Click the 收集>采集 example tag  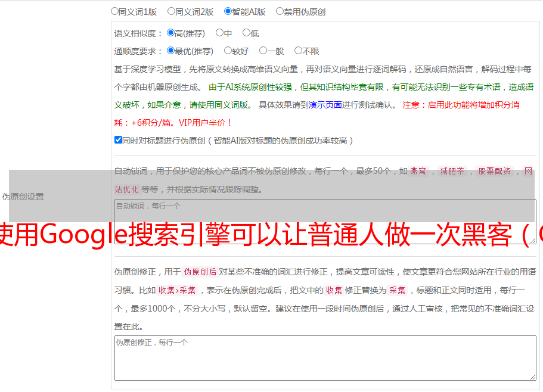[177, 290]
